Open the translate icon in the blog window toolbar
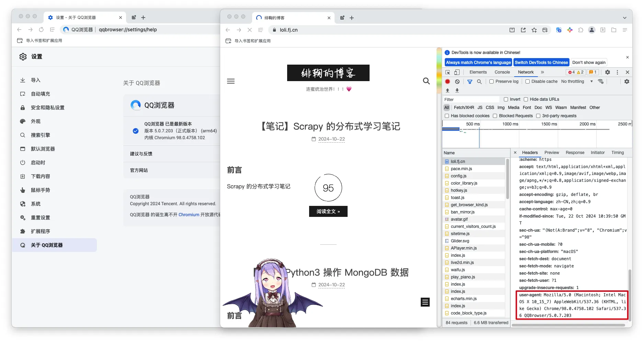 [x=559, y=30]
